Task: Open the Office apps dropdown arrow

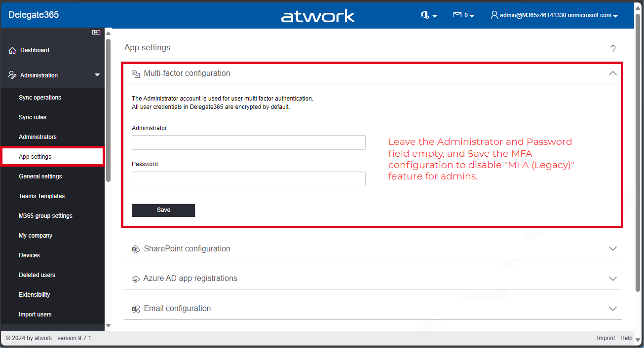Action: [435, 16]
